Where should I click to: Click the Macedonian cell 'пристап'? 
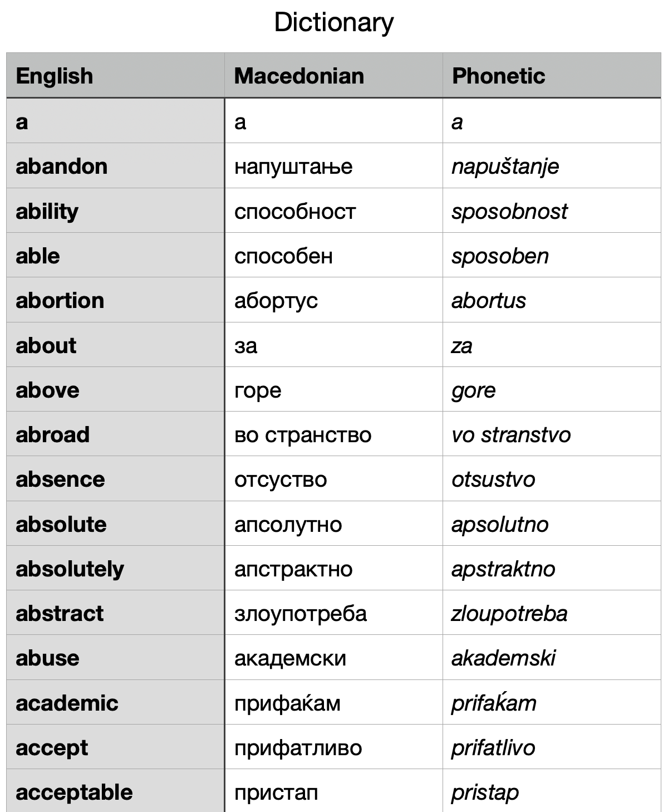tap(276, 792)
